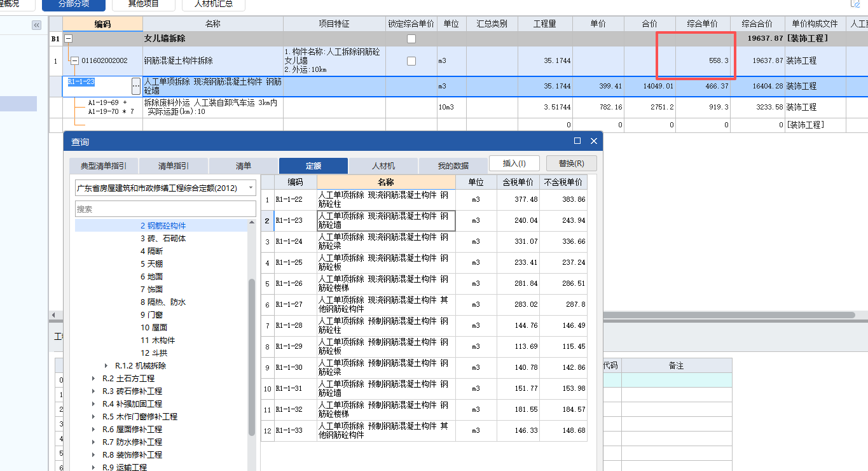Expand the R.3 砖石修补工程 node

click(93, 391)
